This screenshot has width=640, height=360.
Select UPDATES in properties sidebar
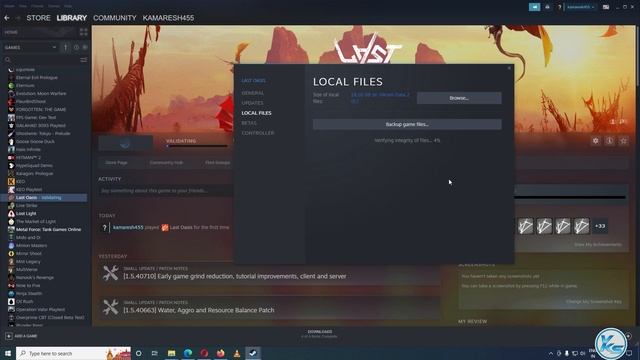pos(252,103)
